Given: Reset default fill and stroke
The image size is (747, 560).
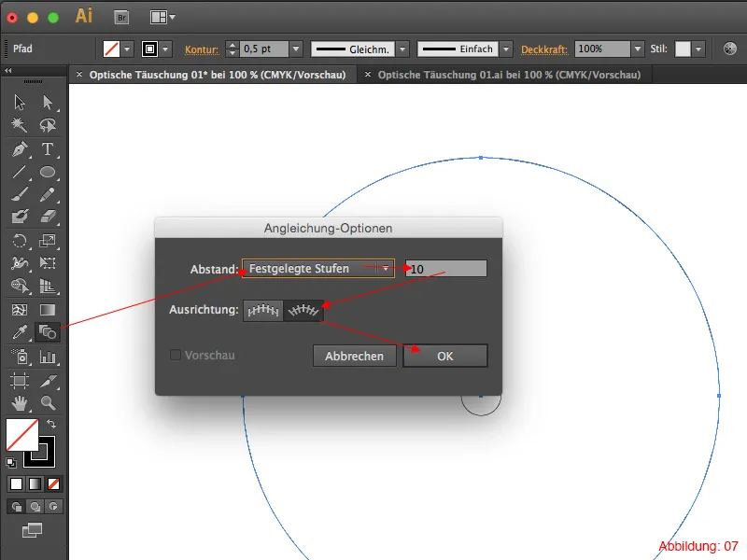Looking at the screenshot, I should pyautogui.click(x=11, y=462).
